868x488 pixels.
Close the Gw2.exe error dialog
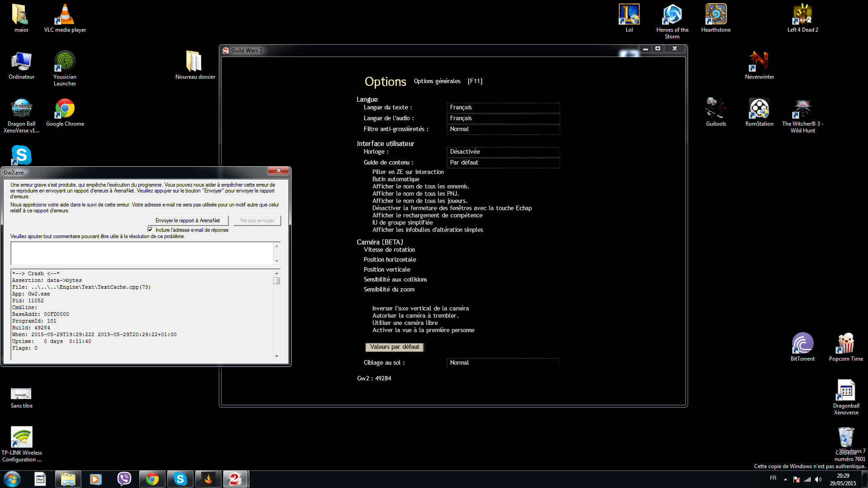point(278,170)
